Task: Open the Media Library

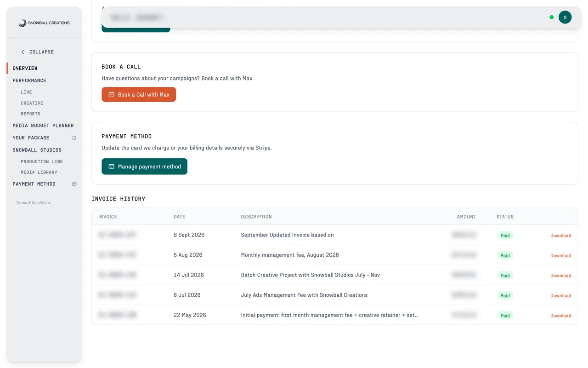Action: click(x=39, y=172)
